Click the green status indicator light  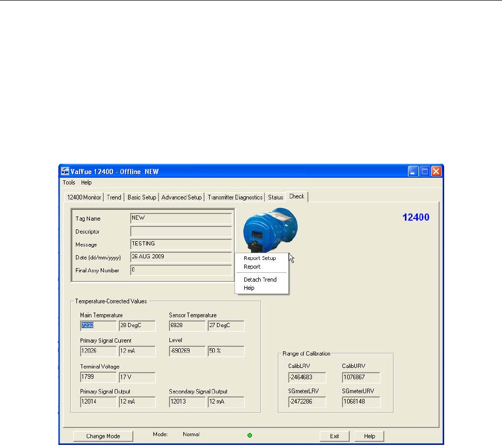click(250, 435)
